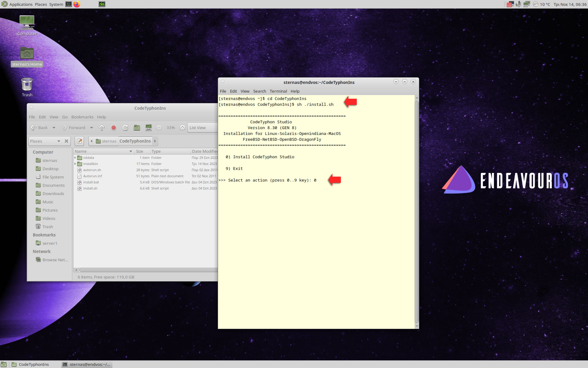Open the system monitor panel applet
The width and height of the screenshot is (588, 368).
[x=102, y=4]
